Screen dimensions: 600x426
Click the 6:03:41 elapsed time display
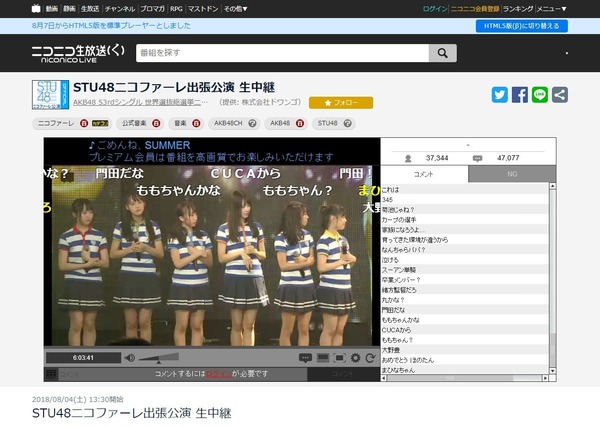pos(83,357)
